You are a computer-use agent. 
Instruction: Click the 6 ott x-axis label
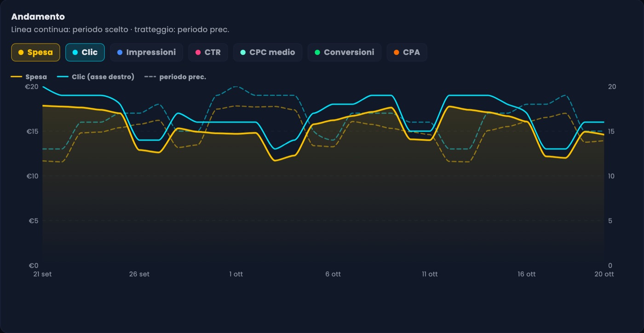[333, 274]
